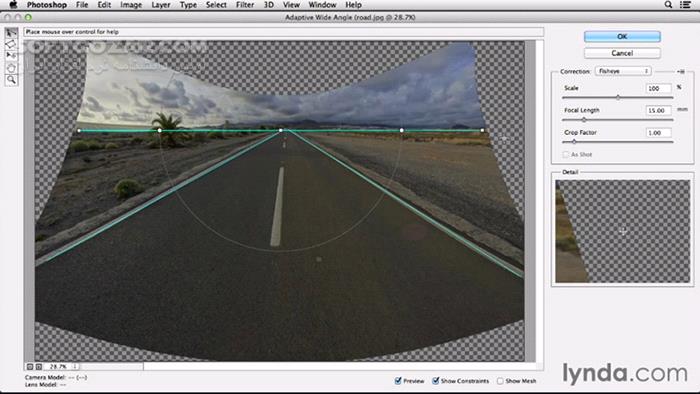This screenshot has height=394, width=700.
Task: Enable the Show Mesh checkbox
Action: pos(500,381)
